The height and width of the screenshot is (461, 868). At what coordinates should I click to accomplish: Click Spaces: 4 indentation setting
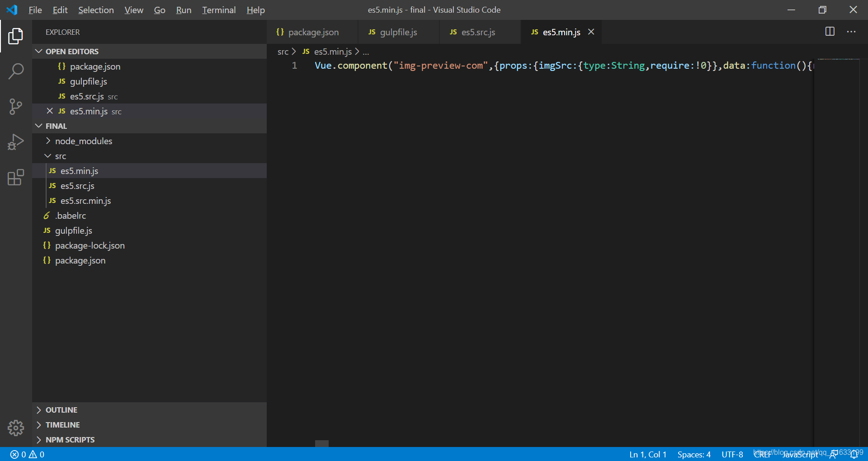[693, 454]
